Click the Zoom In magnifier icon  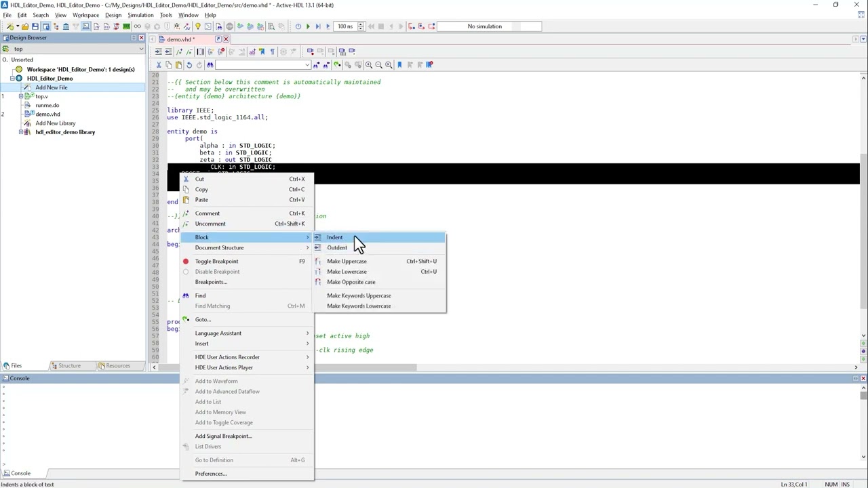click(x=368, y=65)
